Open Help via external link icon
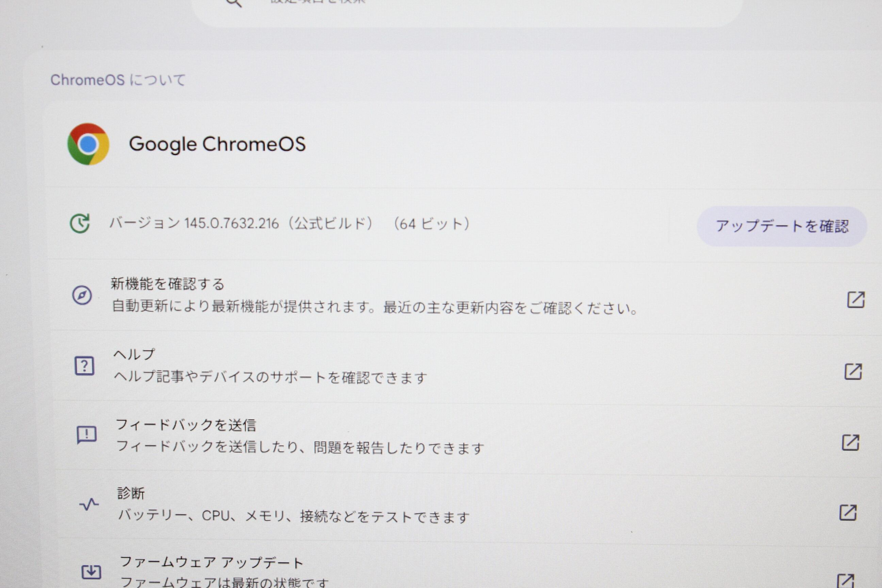The height and width of the screenshot is (588, 882). pos(853,372)
